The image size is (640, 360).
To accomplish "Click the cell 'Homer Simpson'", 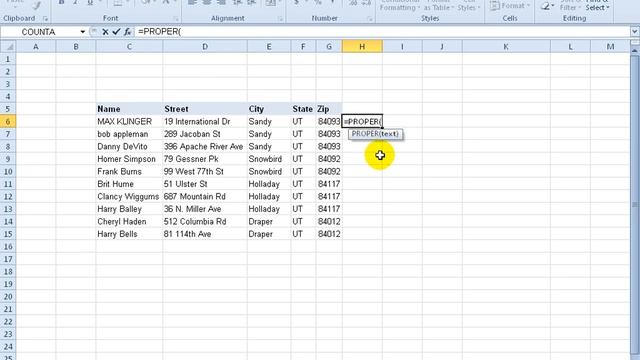I will pyautogui.click(x=129, y=159).
